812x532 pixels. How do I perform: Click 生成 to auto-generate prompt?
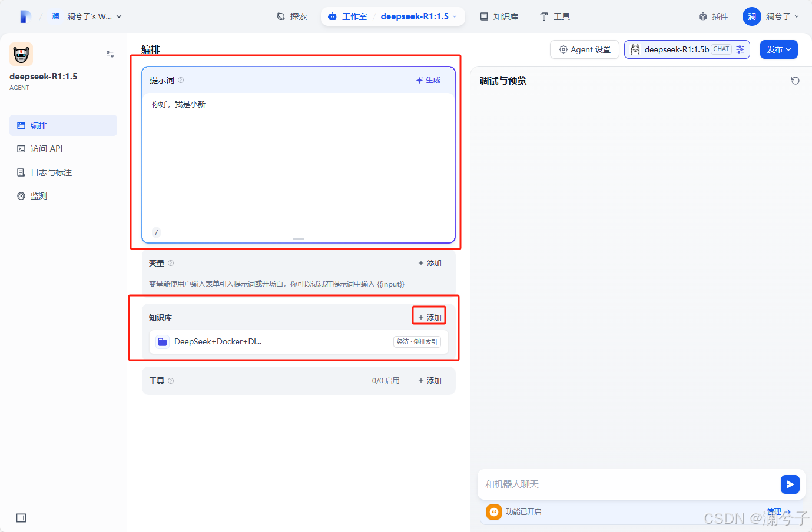click(x=428, y=80)
